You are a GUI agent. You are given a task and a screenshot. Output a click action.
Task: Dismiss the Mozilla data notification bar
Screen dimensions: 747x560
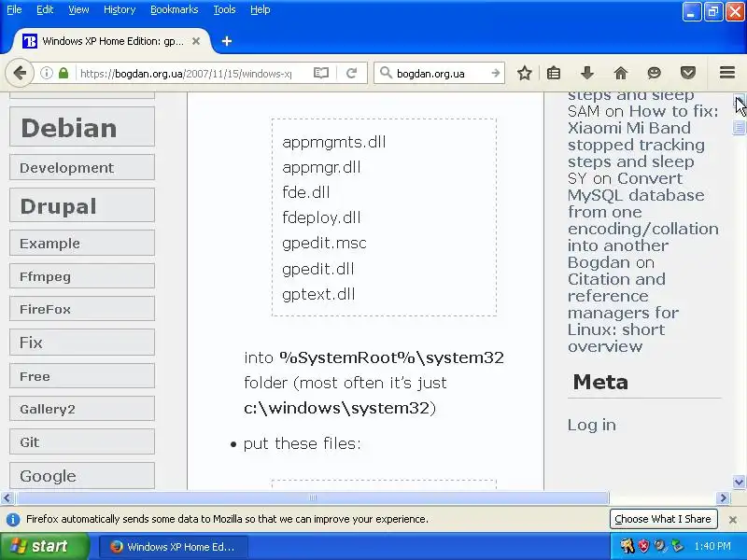[733, 520]
